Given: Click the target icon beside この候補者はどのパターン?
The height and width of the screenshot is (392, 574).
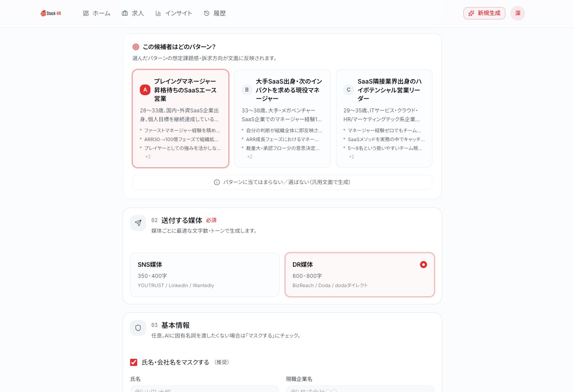Looking at the screenshot, I should 136,47.
